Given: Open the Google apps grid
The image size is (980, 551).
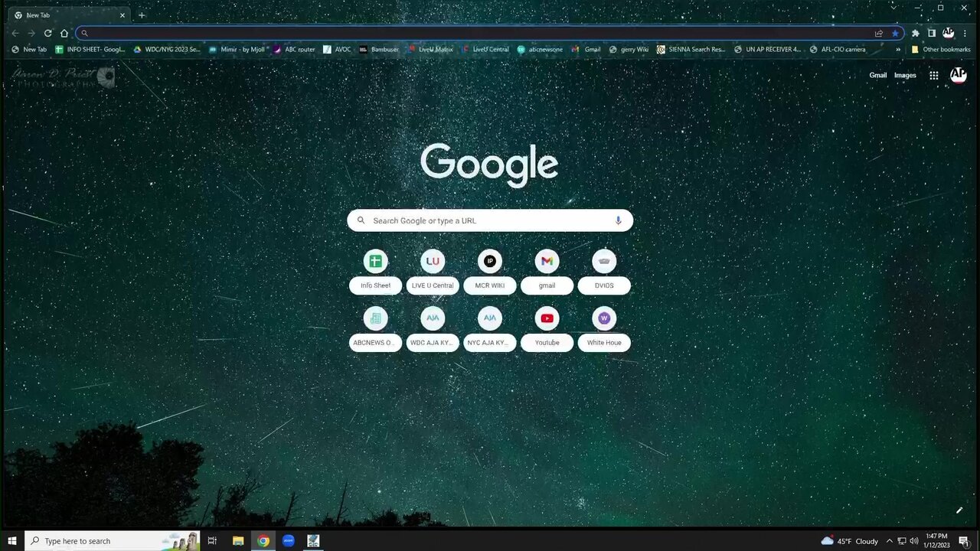Looking at the screenshot, I should (x=933, y=75).
